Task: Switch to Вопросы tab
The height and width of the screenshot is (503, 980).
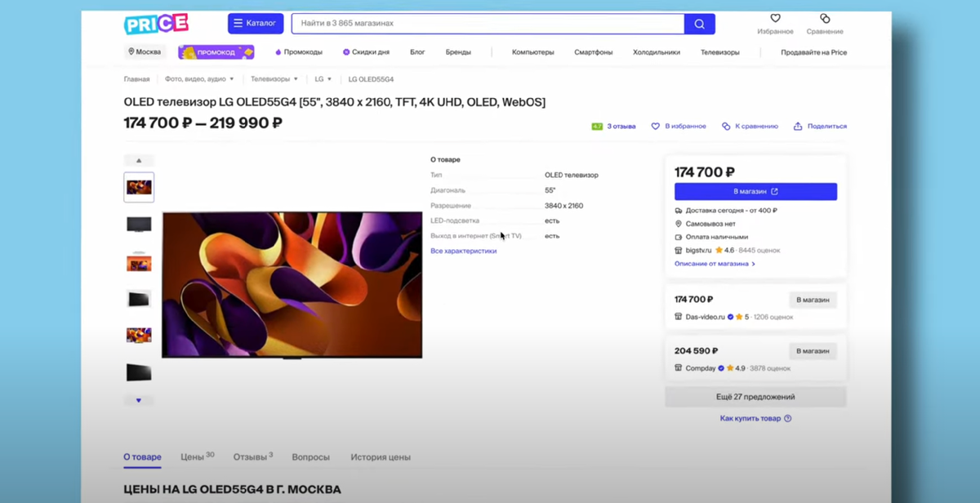Action: (311, 457)
